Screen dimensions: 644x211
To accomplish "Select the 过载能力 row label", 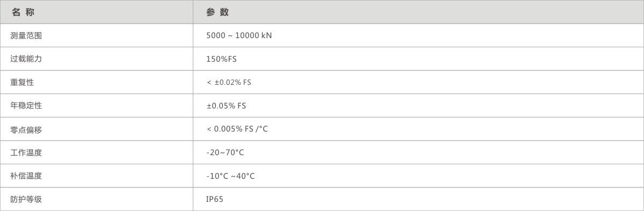I will (x=26, y=59).
